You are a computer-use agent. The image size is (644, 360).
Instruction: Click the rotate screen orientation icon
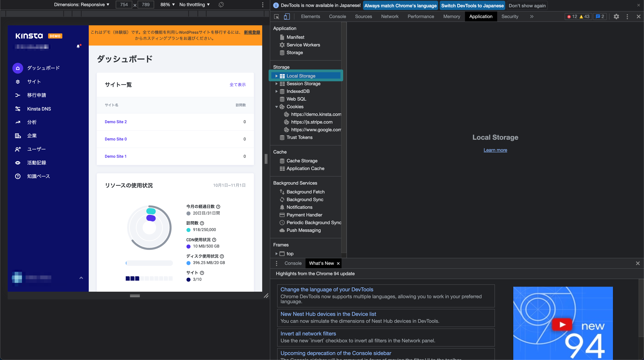pos(221,4)
